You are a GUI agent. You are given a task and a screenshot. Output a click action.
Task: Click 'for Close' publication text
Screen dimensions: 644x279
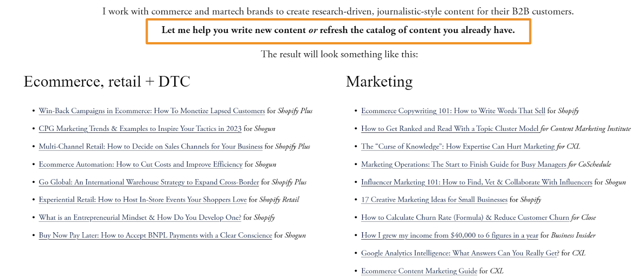[x=584, y=217]
